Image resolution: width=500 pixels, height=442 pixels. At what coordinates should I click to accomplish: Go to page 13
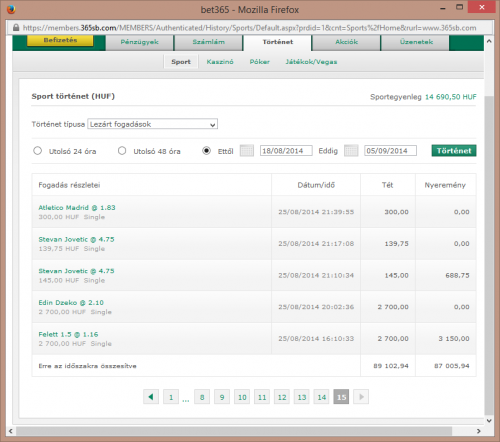pos(302,397)
